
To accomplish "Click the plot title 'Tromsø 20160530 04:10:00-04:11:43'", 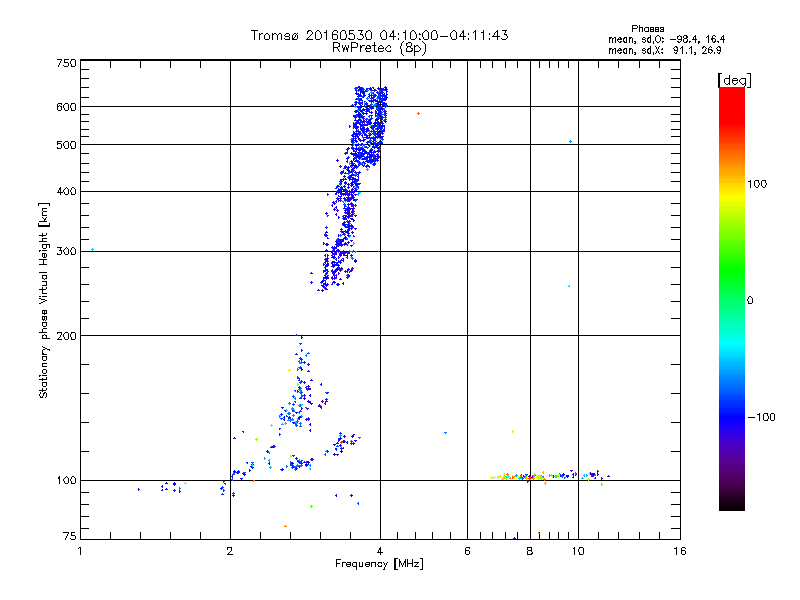I will click(x=379, y=35).
